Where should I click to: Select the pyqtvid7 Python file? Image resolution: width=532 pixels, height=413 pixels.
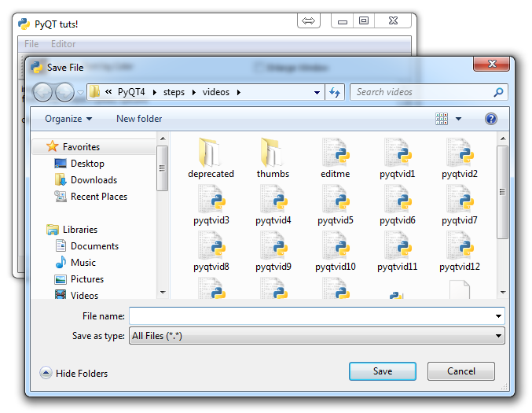[x=459, y=199]
